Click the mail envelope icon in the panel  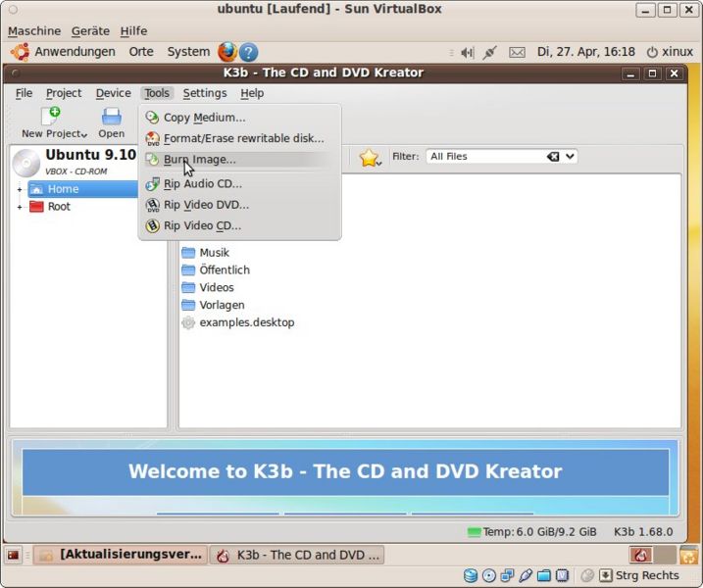(517, 52)
